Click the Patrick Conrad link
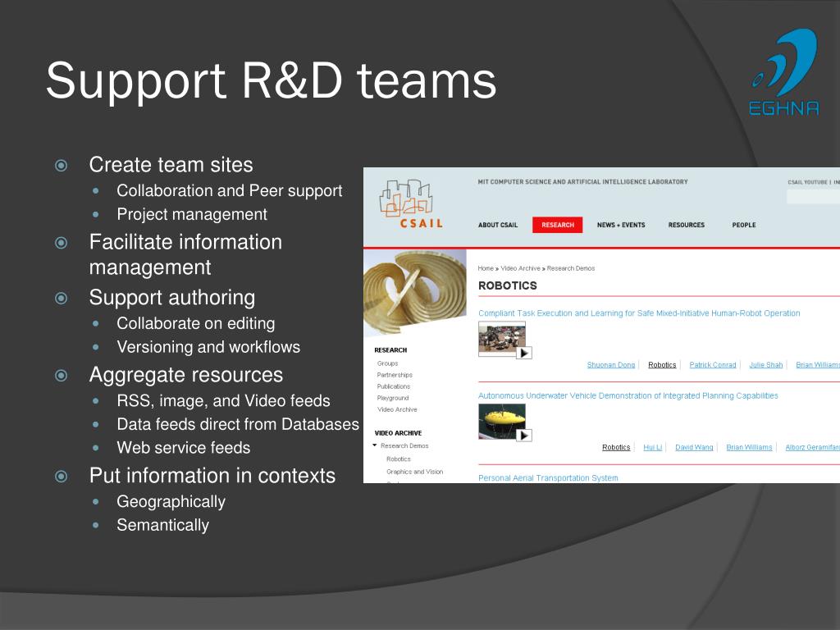 point(713,365)
